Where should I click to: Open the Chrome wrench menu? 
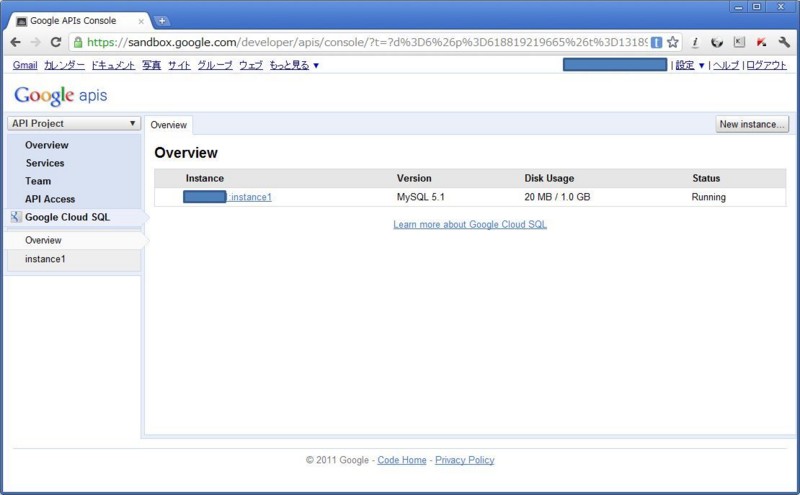coord(784,42)
